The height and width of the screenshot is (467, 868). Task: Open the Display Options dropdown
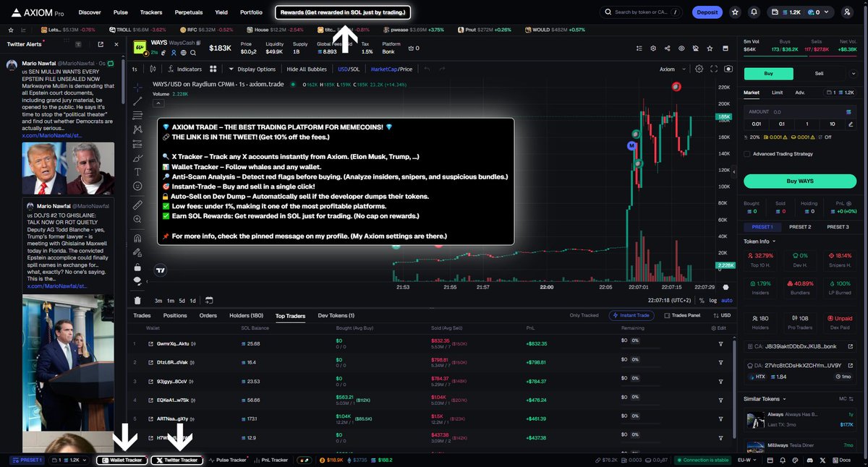[252, 69]
